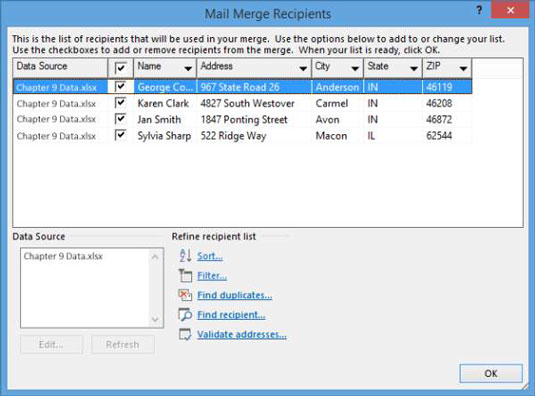
Task: Click the Find duplicates icon
Action: click(x=185, y=295)
